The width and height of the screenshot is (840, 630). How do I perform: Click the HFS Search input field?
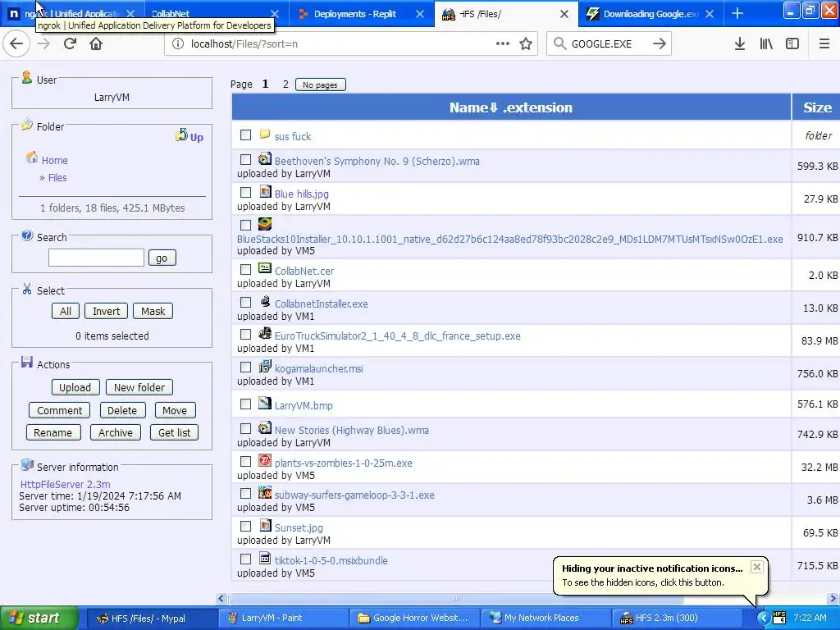tap(96, 258)
